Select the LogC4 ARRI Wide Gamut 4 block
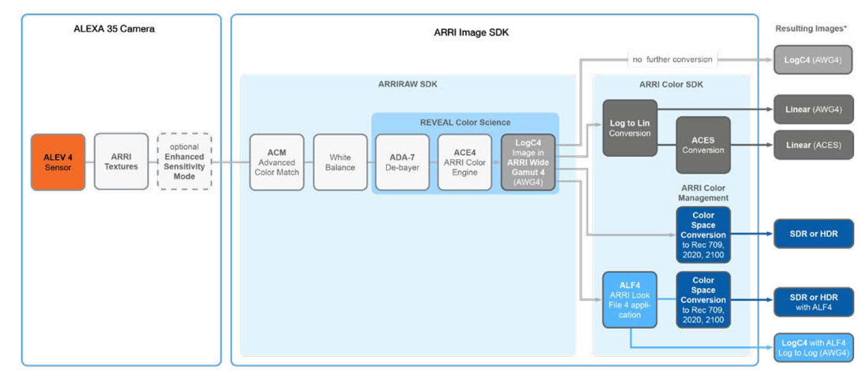This screenshot has height=378, width=868. [528, 162]
